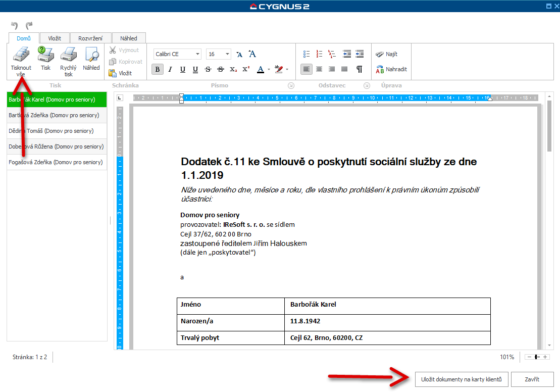The height and width of the screenshot is (392, 560).
Task: Click Uložit dokumenty na karty klientů button
Action: (462, 379)
